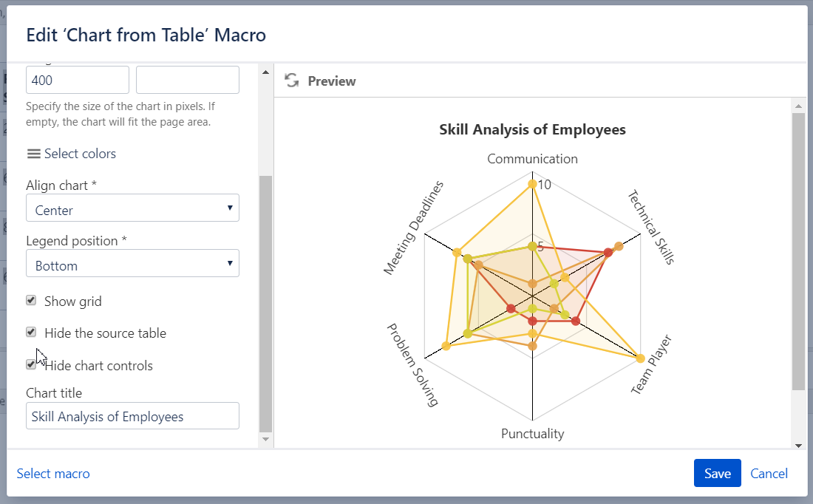813x504 pixels.
Task: Click the Chart title text field
Action: pos(132,416)
